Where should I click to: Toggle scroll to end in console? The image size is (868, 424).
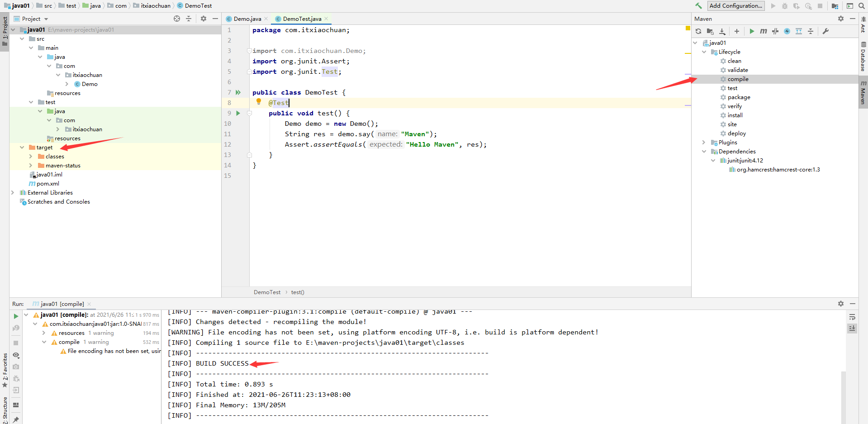coord(852,329)
